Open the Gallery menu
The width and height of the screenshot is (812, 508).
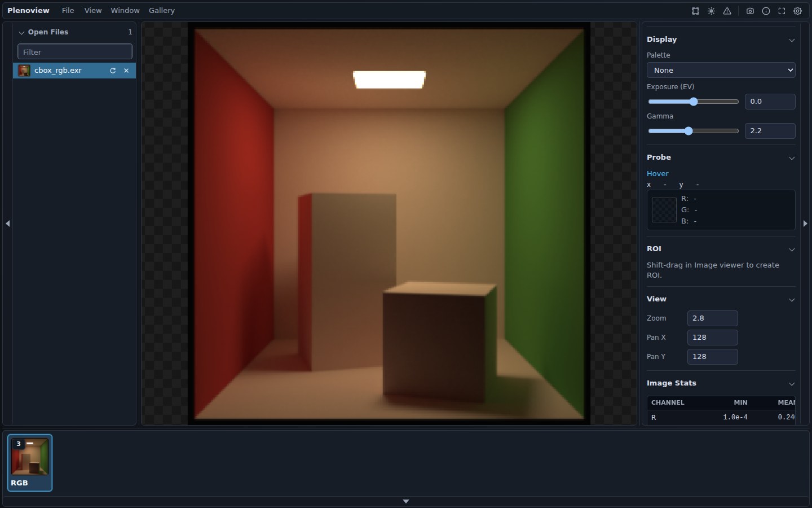click(162, 11)
